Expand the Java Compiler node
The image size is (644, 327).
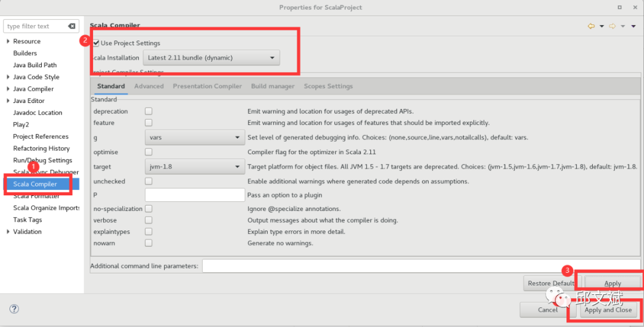click(x=8, y=89)
